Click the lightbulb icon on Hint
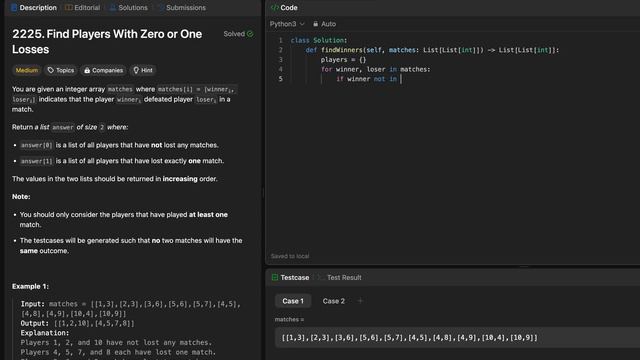Screen dimensions: 640x360 tap(136, 70)
